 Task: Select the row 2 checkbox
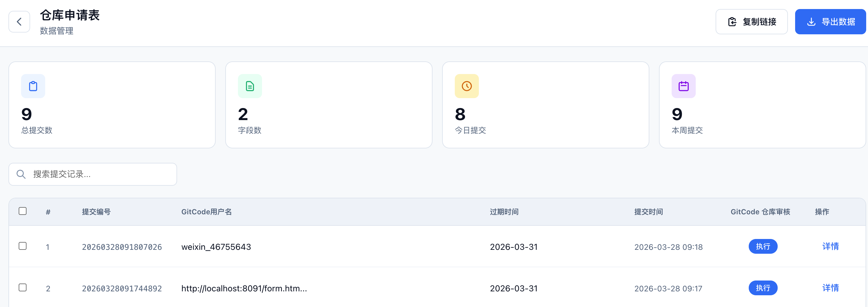pyautogui.click(x=23, y=287)
